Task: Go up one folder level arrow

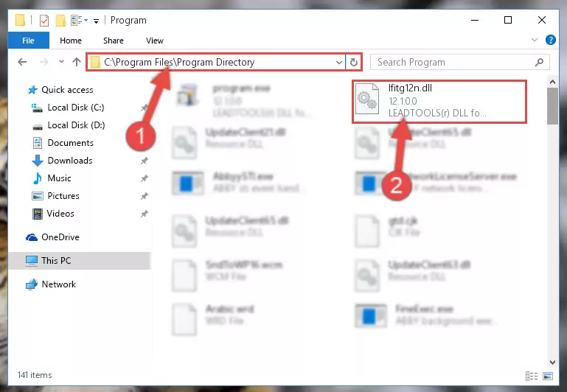Action: click(76, 62)
